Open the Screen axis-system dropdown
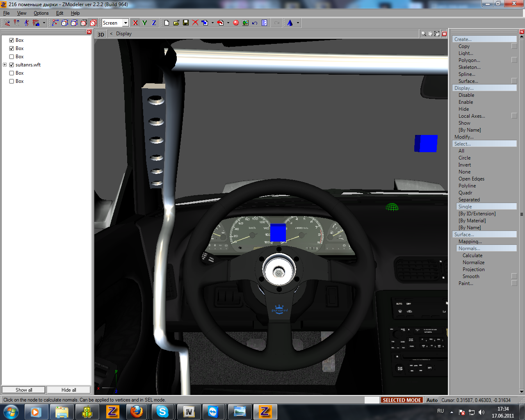This screenshot has height=420, width=525. (x=126, y=23)
